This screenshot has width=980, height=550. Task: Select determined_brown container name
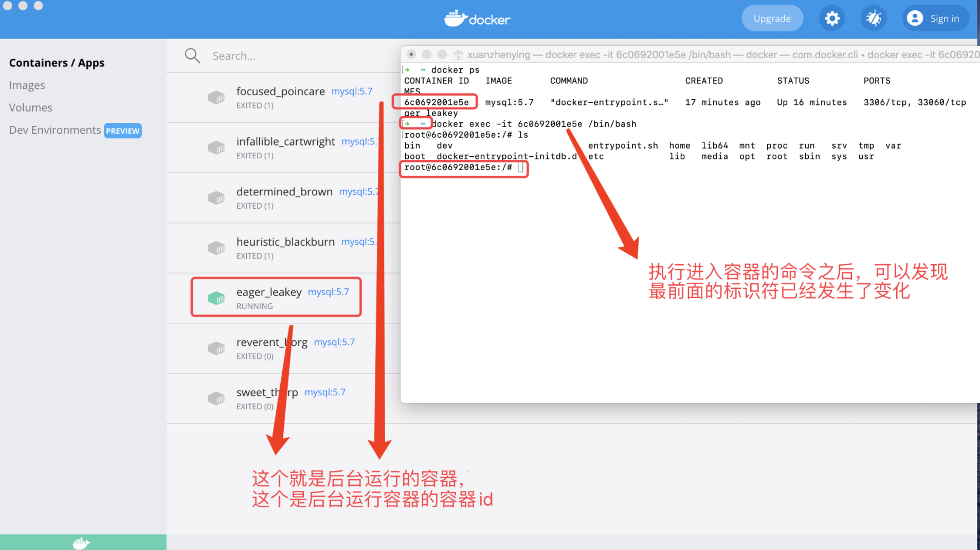click(284, 192)
